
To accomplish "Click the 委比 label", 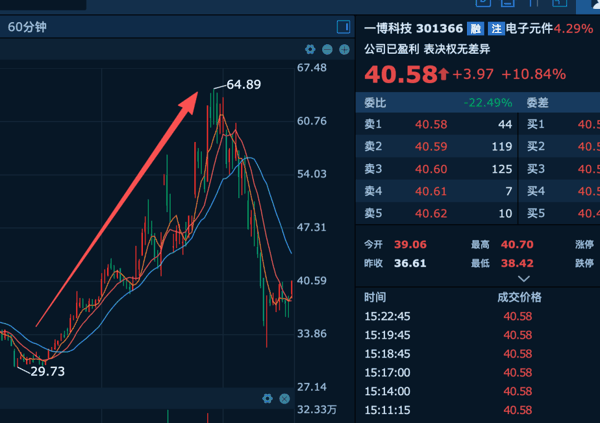I will (x=375, y=103).
